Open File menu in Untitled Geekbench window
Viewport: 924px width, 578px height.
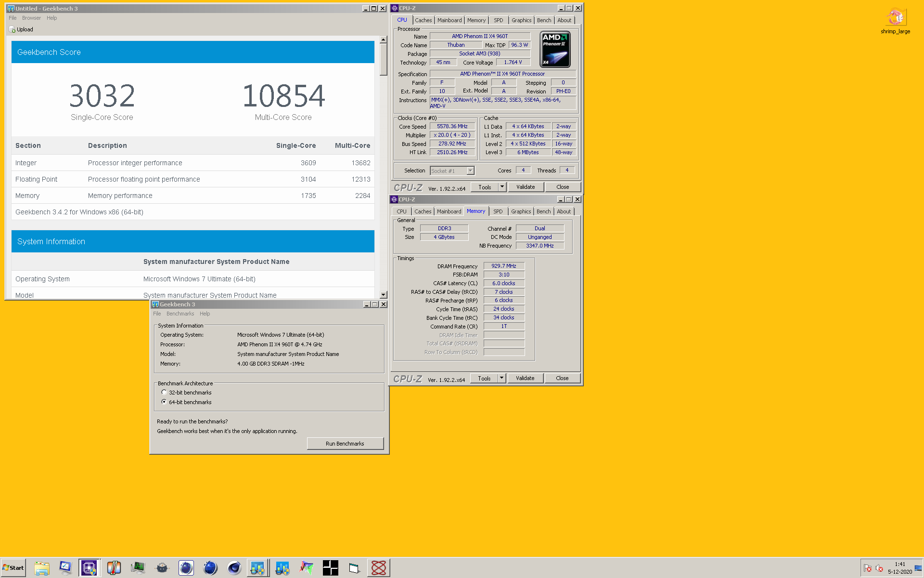tap(13, 18)
